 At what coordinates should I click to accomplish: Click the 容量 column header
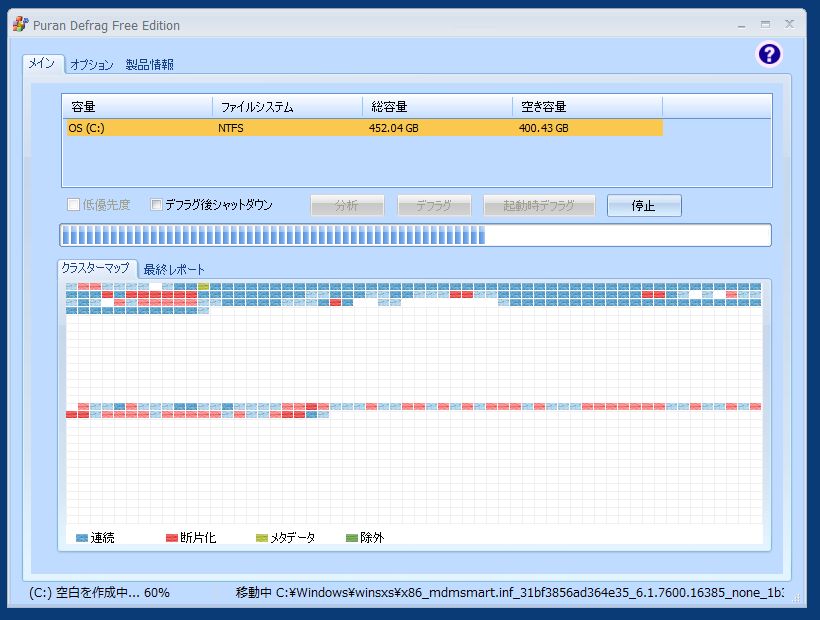pos(137,107)
